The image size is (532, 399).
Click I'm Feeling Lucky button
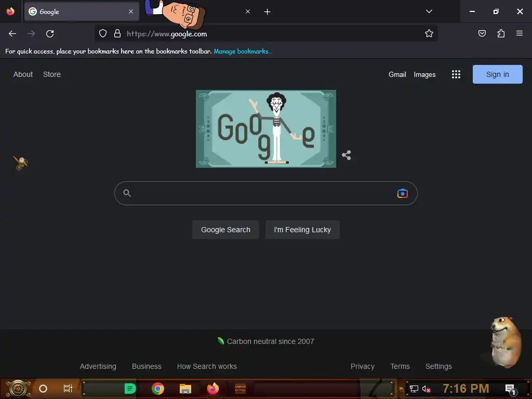coord(302,230)
